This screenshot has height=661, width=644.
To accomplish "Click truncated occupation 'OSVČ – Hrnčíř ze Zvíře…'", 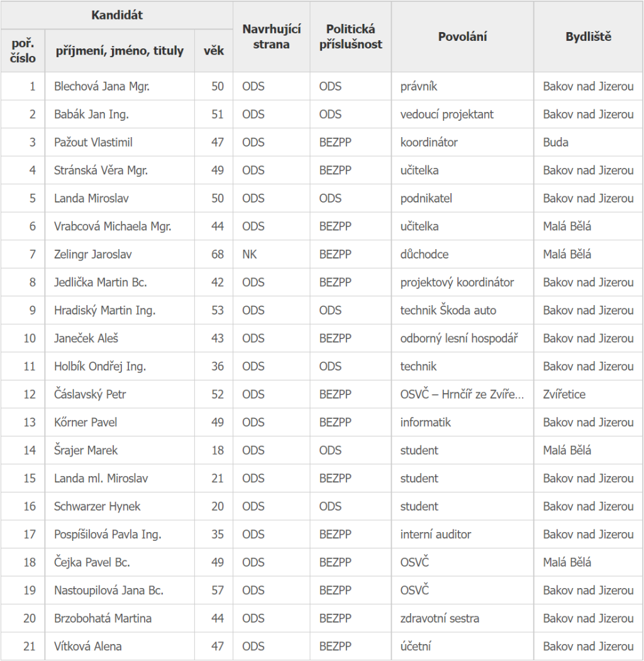I will [x=462, y=394].
